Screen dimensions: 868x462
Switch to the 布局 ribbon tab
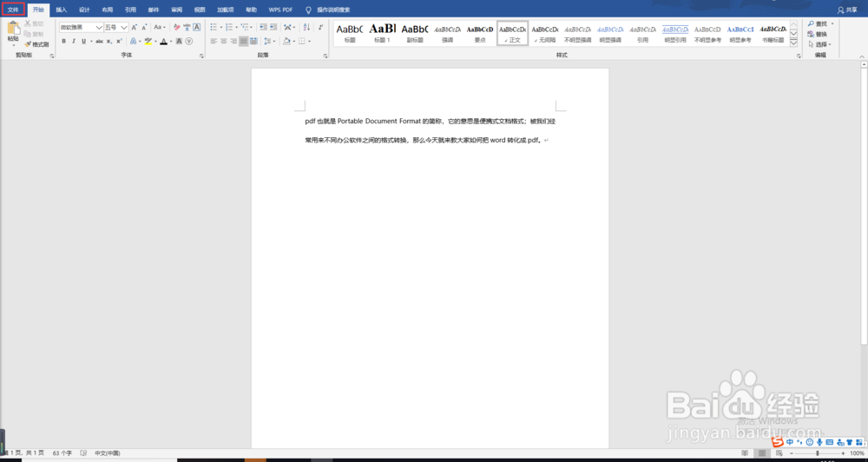pyautogui.click(x=108, y=10)
